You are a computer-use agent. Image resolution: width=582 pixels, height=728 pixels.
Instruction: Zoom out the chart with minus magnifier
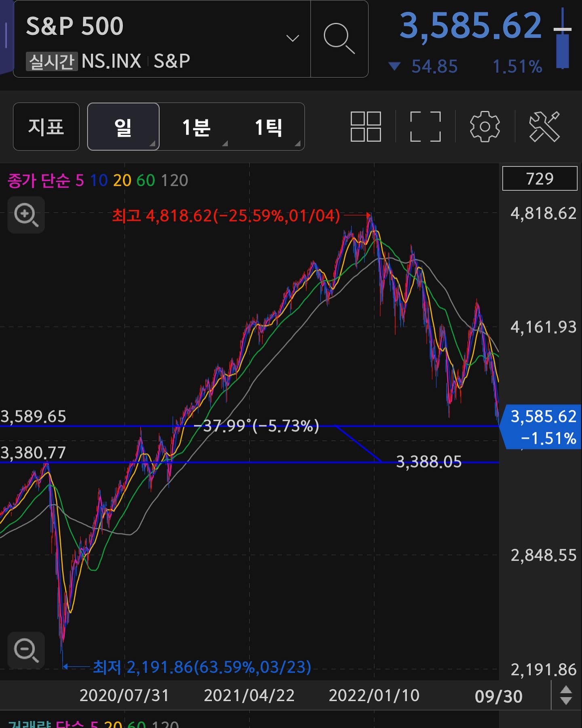(26, 650)
